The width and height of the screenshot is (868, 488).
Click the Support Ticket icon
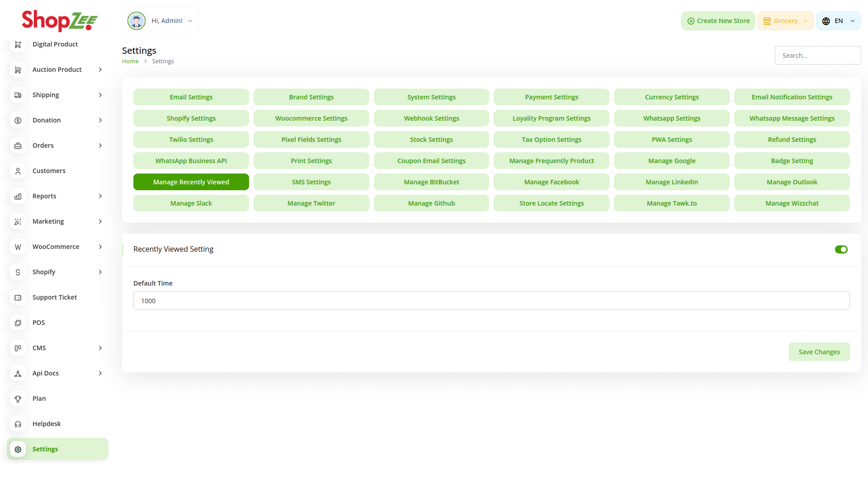pos(18,297)
